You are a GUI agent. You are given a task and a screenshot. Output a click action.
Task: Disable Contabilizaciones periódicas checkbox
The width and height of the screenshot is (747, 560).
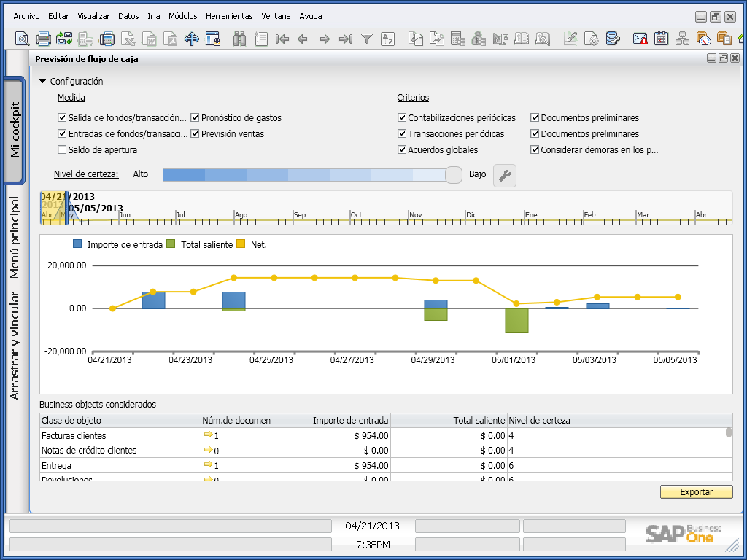click(x=402, y=117)
